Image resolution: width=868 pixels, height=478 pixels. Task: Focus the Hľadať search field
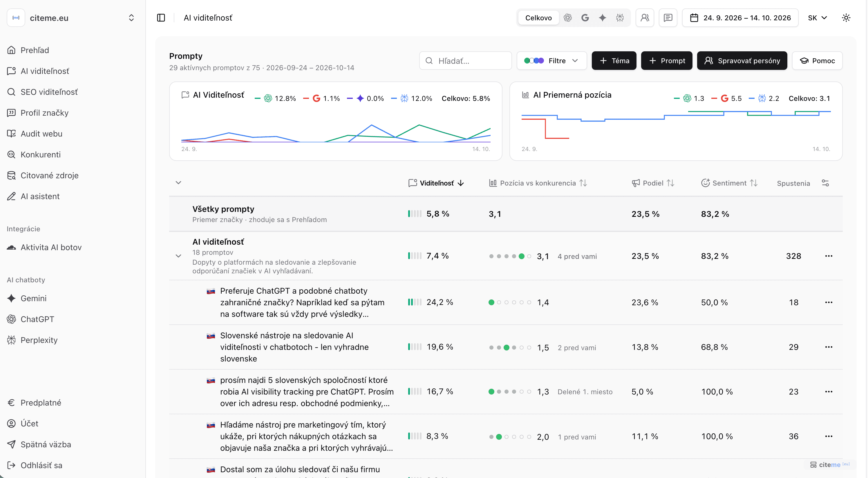click(465, 61)
